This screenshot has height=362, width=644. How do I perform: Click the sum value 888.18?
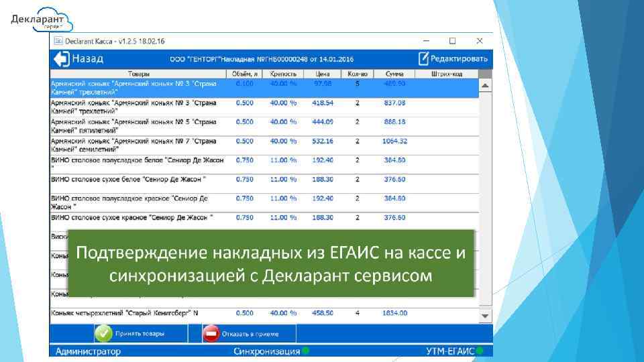(x=394, y=122)
